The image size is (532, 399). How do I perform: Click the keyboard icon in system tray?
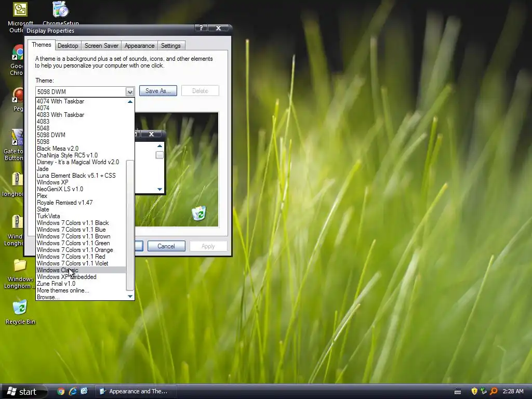[458, 392]
